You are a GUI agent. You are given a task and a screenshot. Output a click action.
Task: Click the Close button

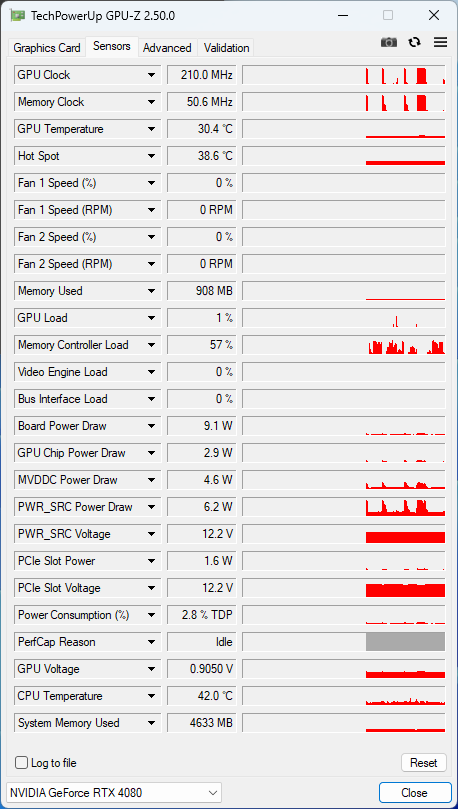point(414,792)
